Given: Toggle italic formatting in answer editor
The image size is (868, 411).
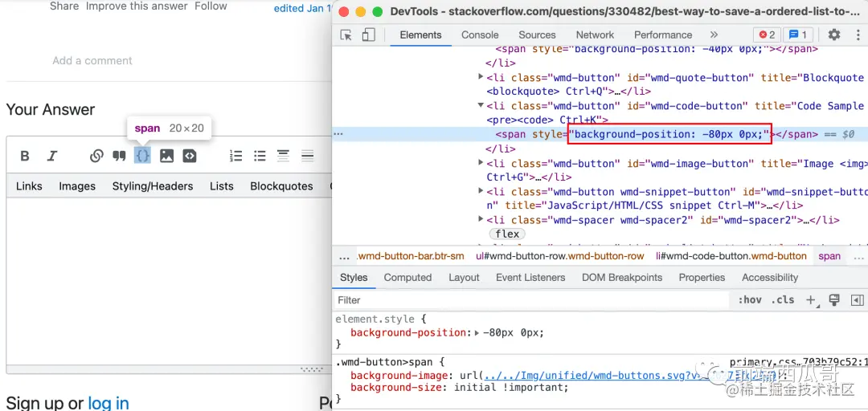Looking at the screenshot, I should (x=52, y=156).
